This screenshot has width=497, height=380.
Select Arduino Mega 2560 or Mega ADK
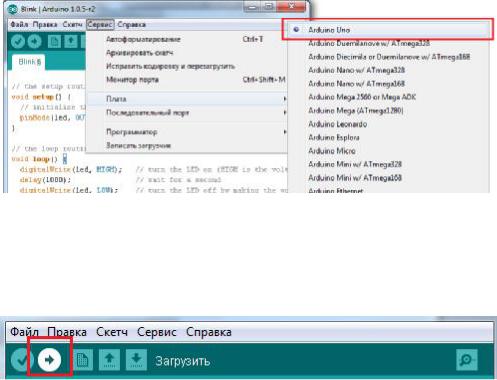(x=389, y=97)
